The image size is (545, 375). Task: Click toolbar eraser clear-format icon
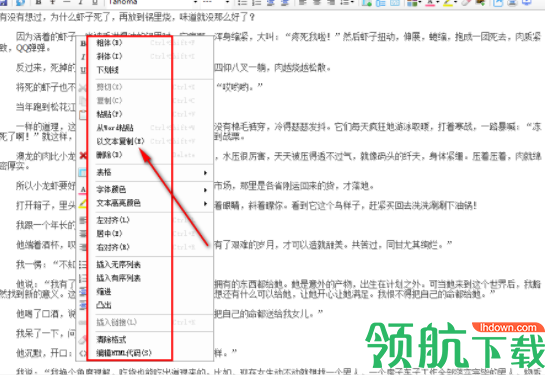coord(467,2)
